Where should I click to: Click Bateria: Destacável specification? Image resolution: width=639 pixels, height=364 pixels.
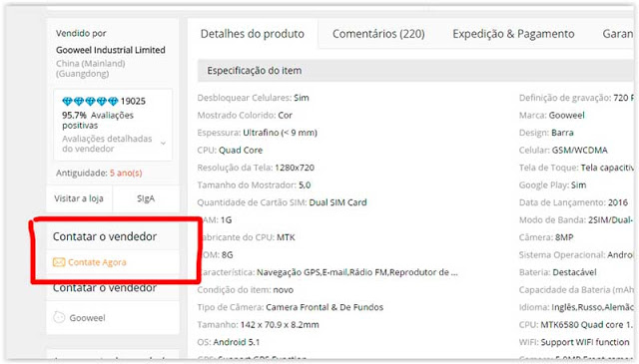coord(558,272)
